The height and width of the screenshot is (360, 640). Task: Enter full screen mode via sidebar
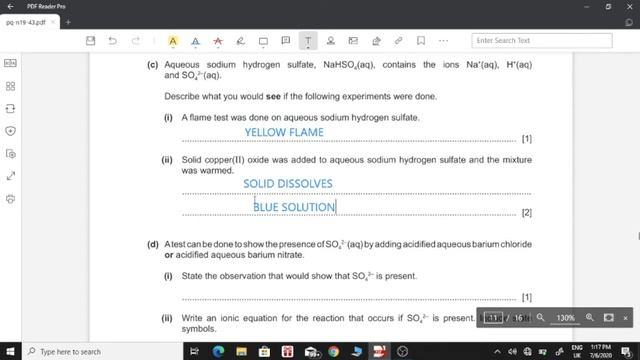tap(11, 176)
